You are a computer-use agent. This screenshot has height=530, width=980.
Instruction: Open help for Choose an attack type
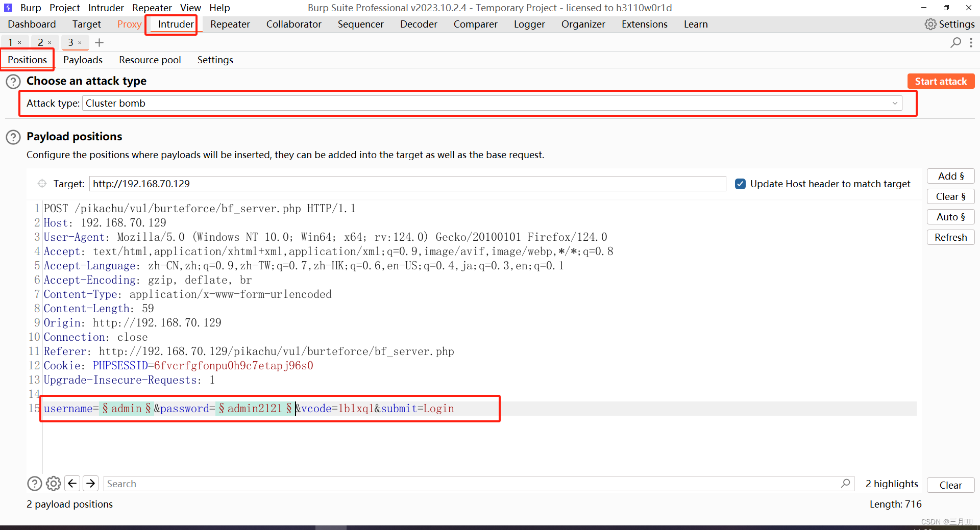click(x=13, y=82)
